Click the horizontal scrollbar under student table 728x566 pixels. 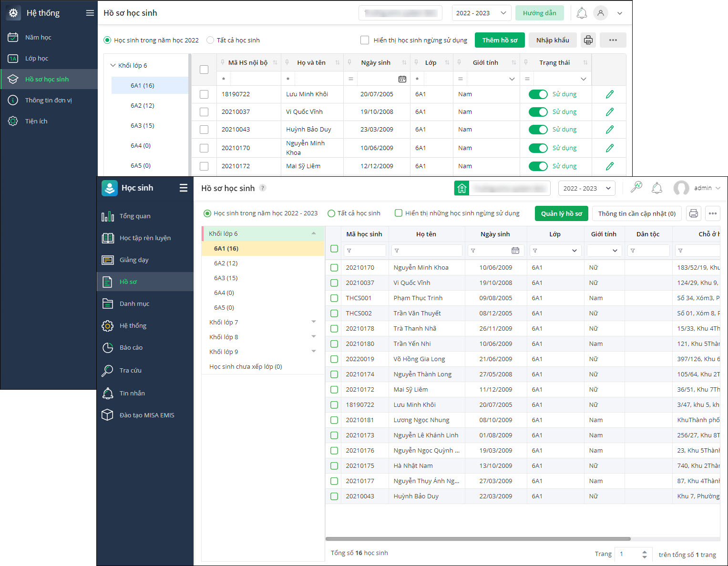coord(478,539)
